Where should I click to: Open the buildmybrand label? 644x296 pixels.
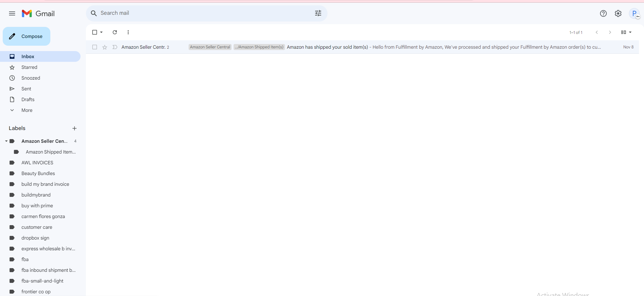(36, 195)
